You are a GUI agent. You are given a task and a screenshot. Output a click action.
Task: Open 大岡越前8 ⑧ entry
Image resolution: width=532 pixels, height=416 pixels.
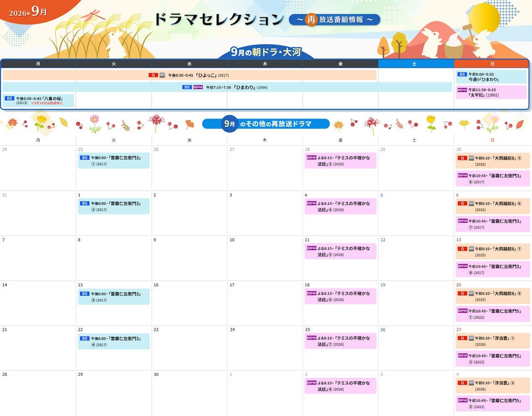(493, 296)
